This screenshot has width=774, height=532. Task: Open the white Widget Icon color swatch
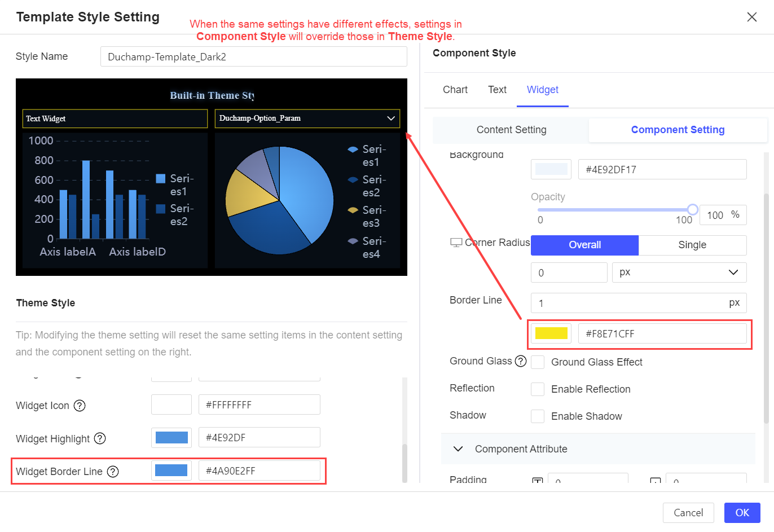pyautogui.click(x=171, y=405)
